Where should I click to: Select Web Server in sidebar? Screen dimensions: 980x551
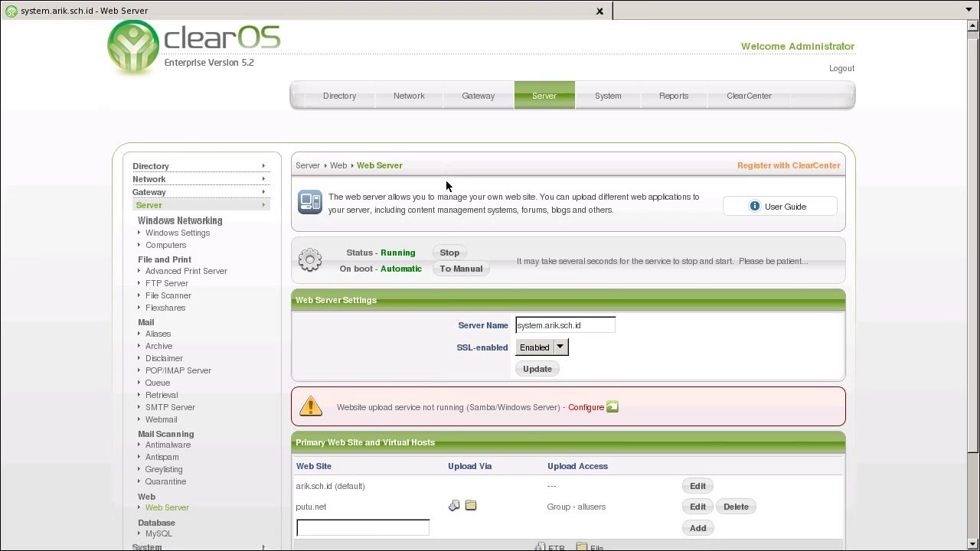pyautogui.click(x=167, y=507)
